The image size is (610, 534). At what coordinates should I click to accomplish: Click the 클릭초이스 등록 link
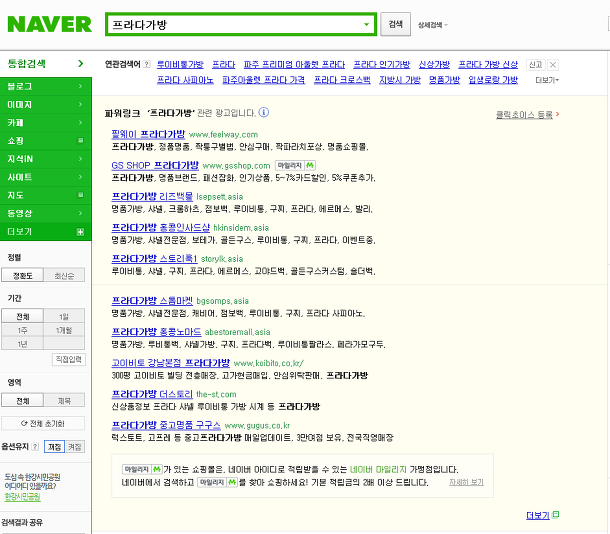coord(524,115)
